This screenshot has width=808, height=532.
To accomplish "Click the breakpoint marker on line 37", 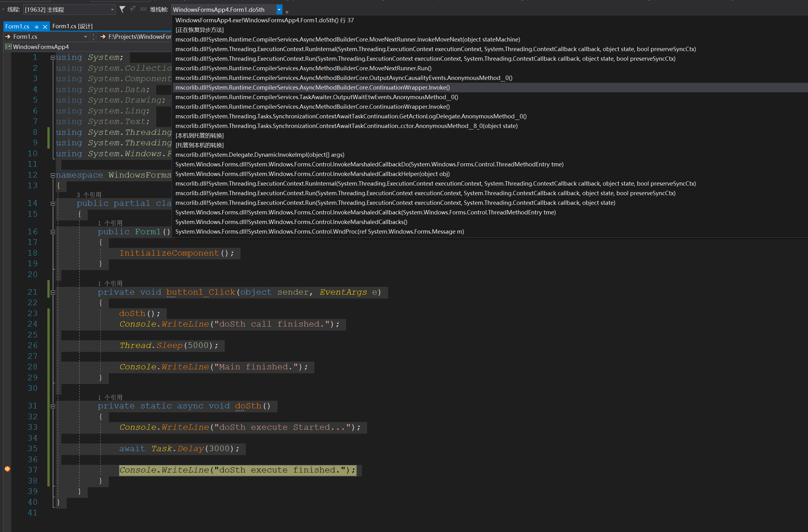I will click(7, 469).
